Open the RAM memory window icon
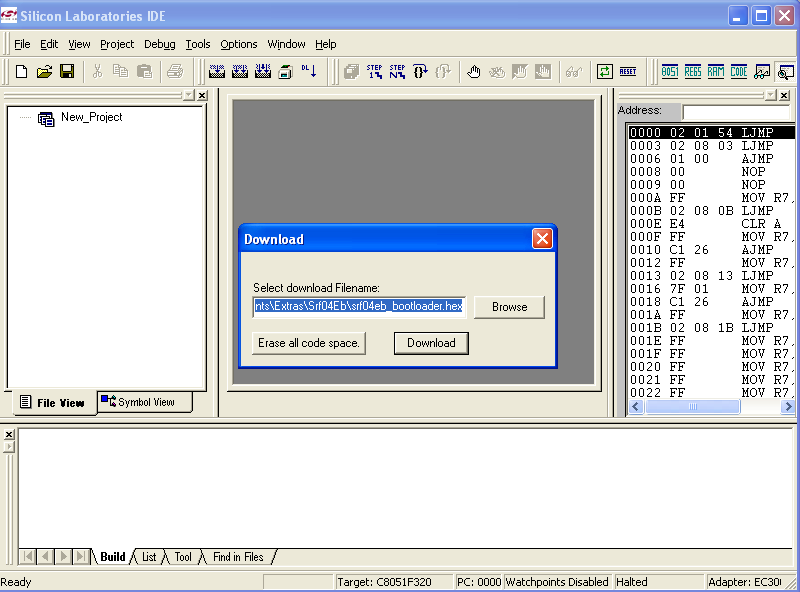 (x=716, y=71)
